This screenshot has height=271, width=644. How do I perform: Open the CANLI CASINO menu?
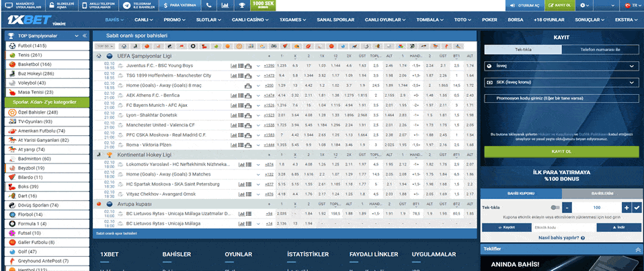point(251,20)
